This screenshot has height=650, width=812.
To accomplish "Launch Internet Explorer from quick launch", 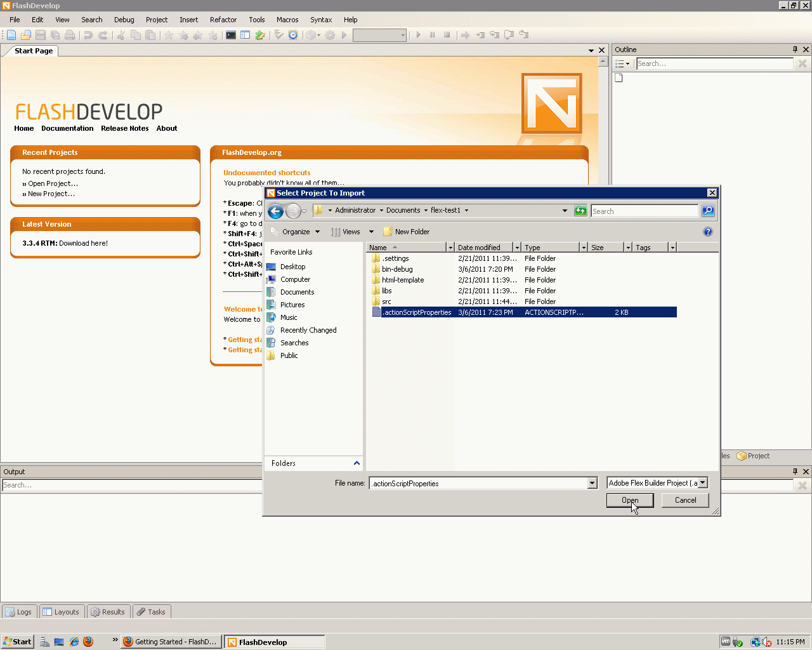I will tap(74, 642).
